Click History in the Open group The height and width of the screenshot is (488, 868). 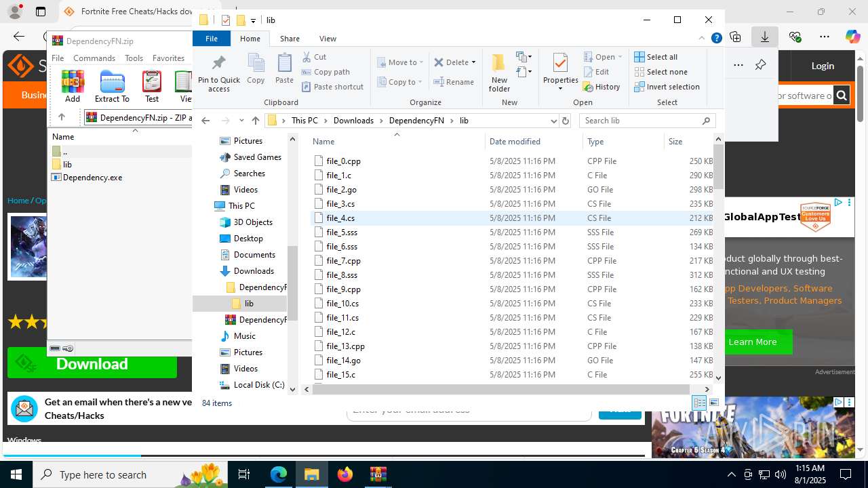point(601,87)
